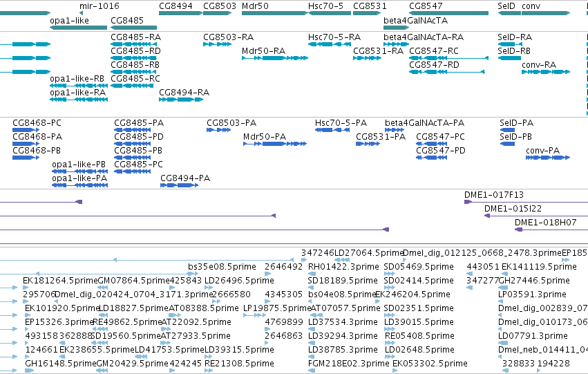Select transcript CG8485-RD
Viewport: 588px width, 374px height.
click(x=135, y=51)
